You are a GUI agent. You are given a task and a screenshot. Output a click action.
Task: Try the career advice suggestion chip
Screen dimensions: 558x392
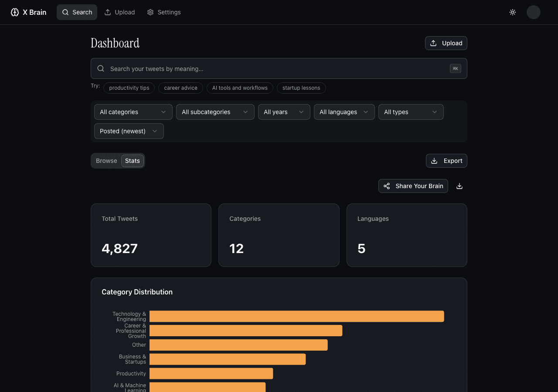click(180, 88)
